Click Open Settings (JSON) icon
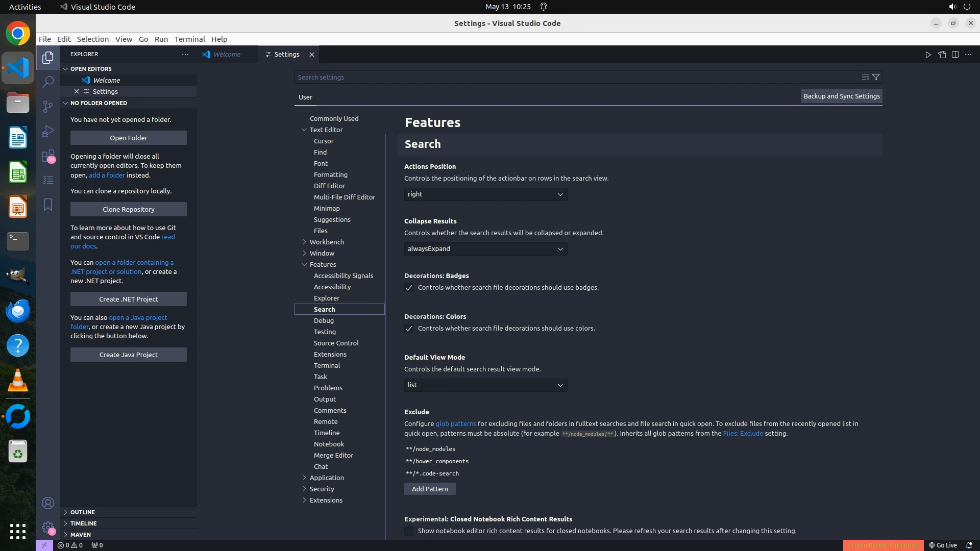Screen dimensions: 980x551 coord(942,55)
